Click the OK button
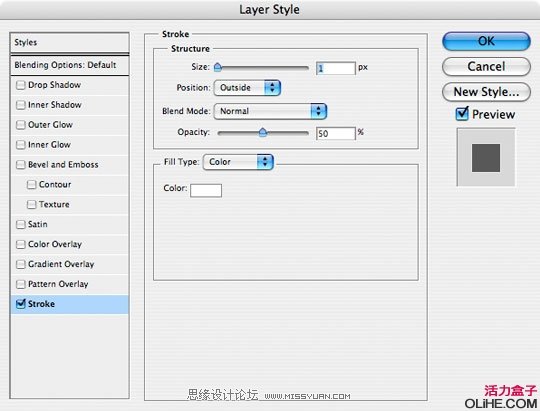 [x=486, y=41]
